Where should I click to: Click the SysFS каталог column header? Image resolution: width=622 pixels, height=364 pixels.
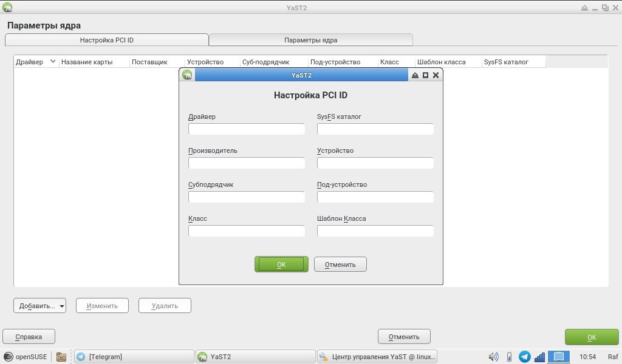(514, 62)
